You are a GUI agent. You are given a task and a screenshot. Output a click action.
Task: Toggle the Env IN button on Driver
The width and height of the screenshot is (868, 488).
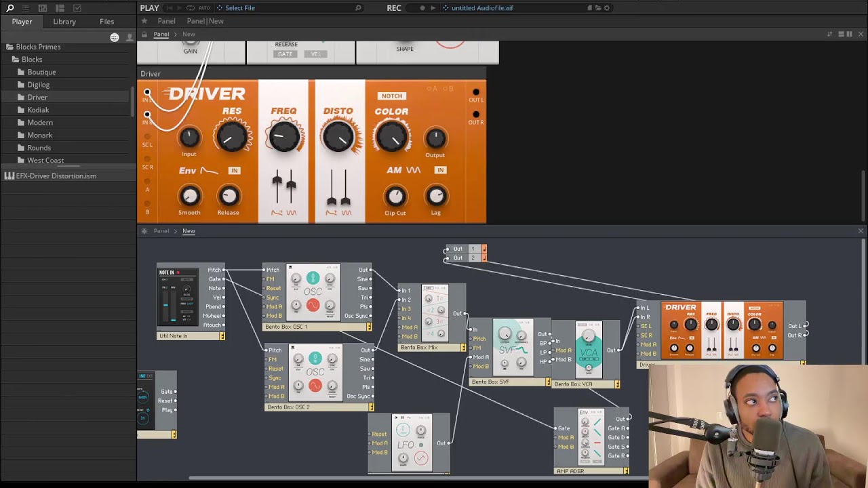[234, 170]
